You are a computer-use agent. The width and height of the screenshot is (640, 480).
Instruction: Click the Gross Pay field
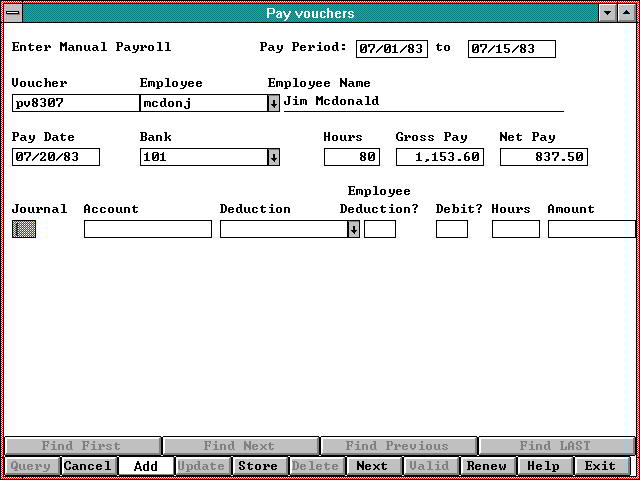tap(440, 157)
